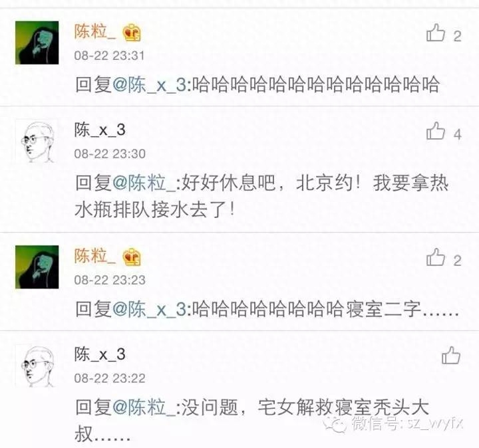The height and width of the screenshot is (448, 479).
Task: Like the 23:31 comment by 陈粒_
Action: coord(436,33)
